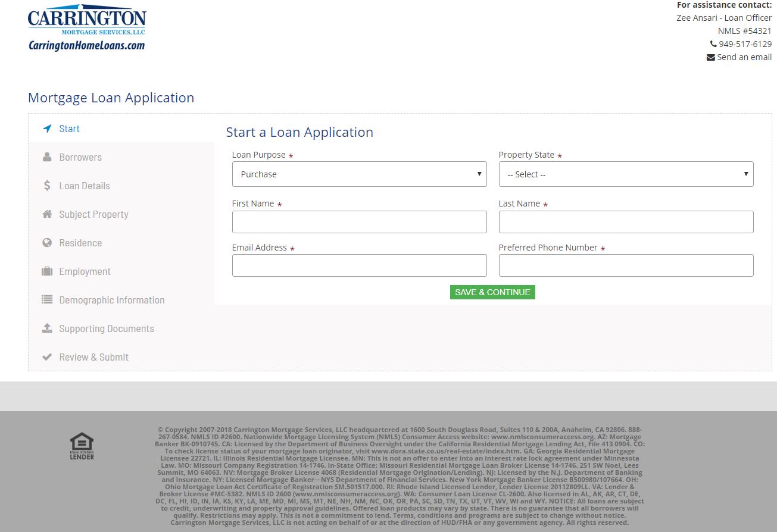777x532 pixels.
Task: Click the NMLS #54321 text
Action: coord(745,31)
